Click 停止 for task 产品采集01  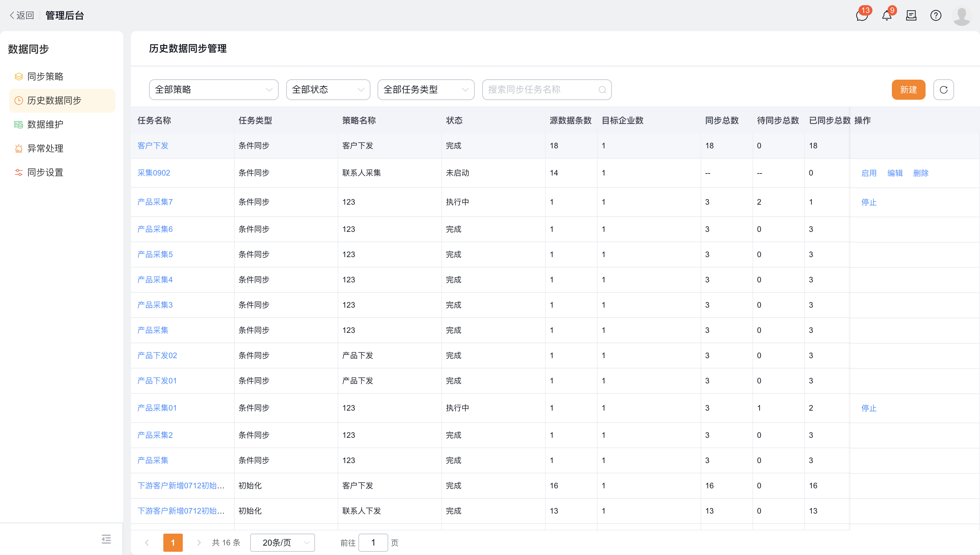869,408
